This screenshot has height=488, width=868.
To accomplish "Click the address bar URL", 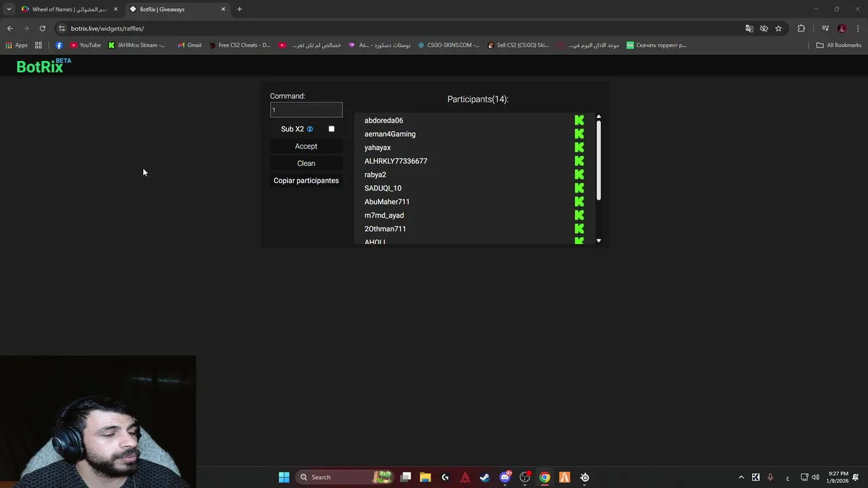I will pos(107,28).
